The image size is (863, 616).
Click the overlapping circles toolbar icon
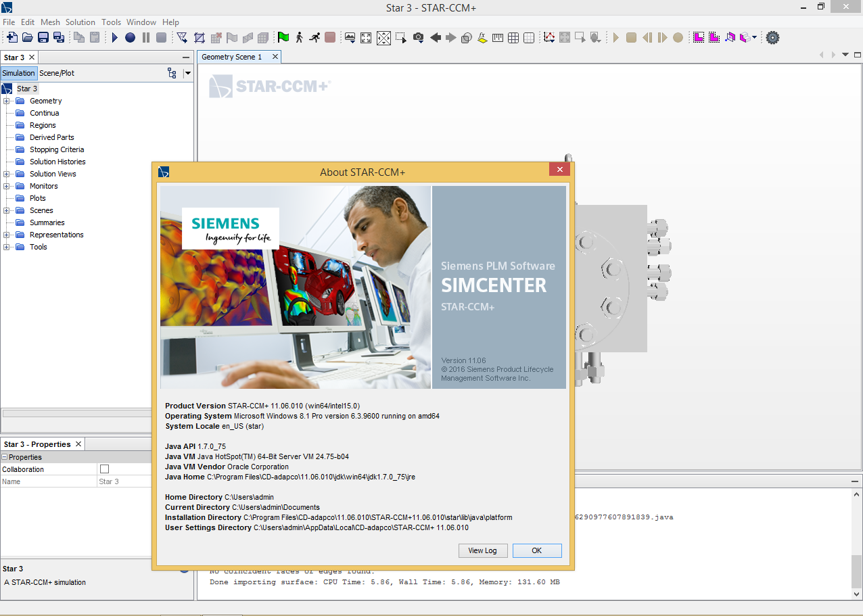[466, 38]
